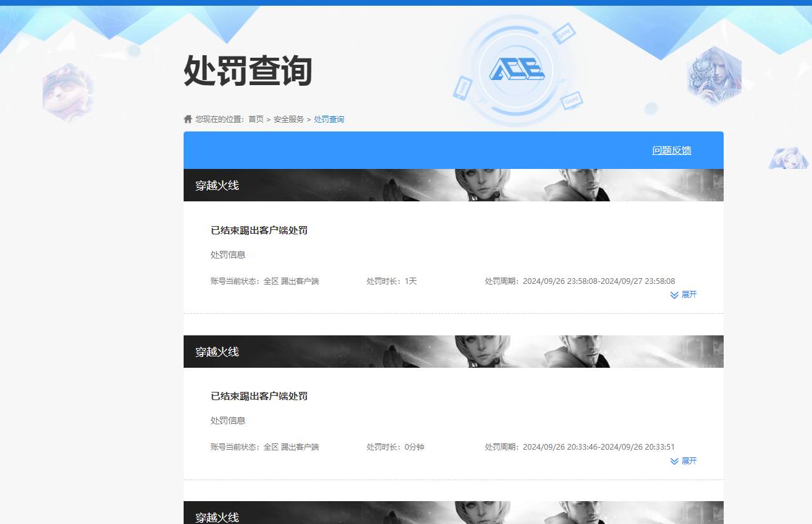Viewport: 812px width, 524px height.
Task: Click the card-style character icon on right side
Action: (715, 74)
